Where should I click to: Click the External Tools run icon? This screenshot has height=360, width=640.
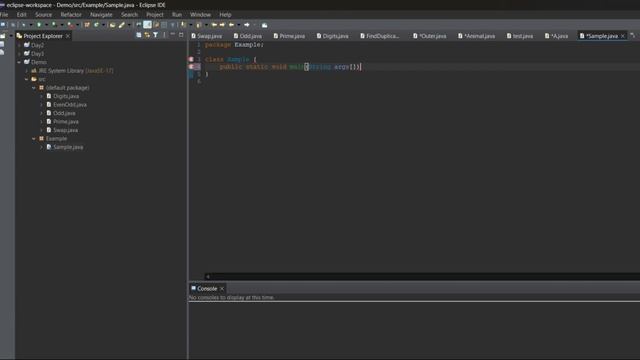(71, 25)
